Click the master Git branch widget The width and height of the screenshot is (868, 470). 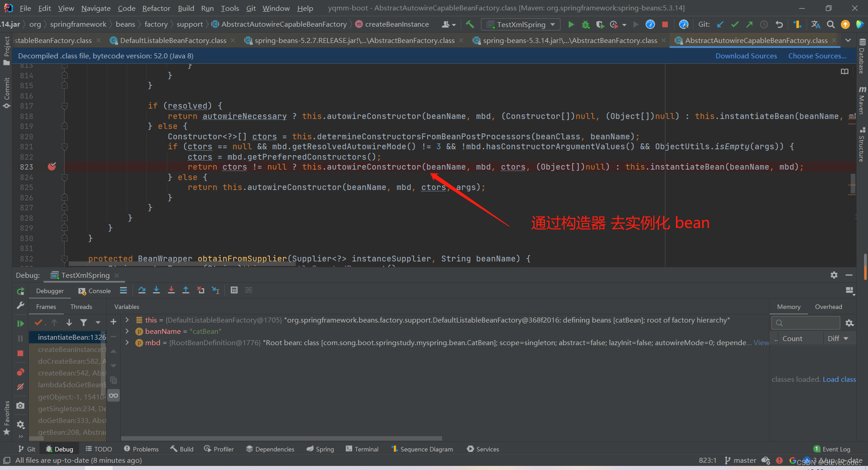tap(741, 460)
